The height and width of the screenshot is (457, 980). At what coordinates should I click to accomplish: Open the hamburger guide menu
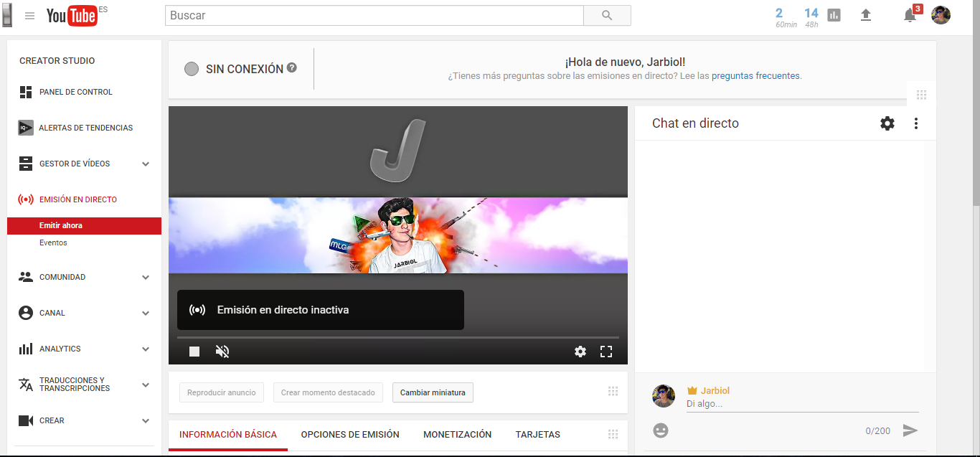[x=29, y=16]
